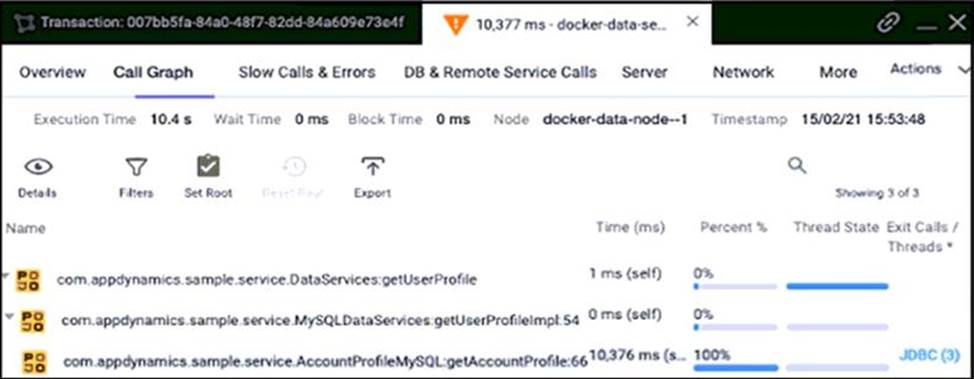Select the Transaction 007bb5fa tab

212,22
